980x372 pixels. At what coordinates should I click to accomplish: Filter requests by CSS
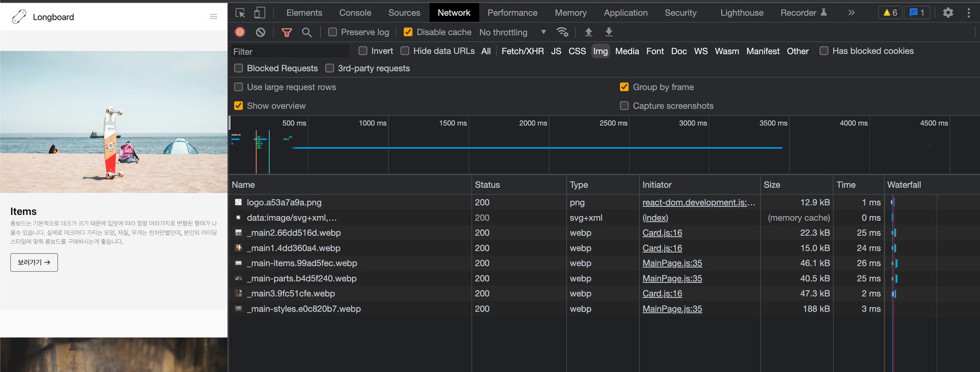(x=577, y=51)
